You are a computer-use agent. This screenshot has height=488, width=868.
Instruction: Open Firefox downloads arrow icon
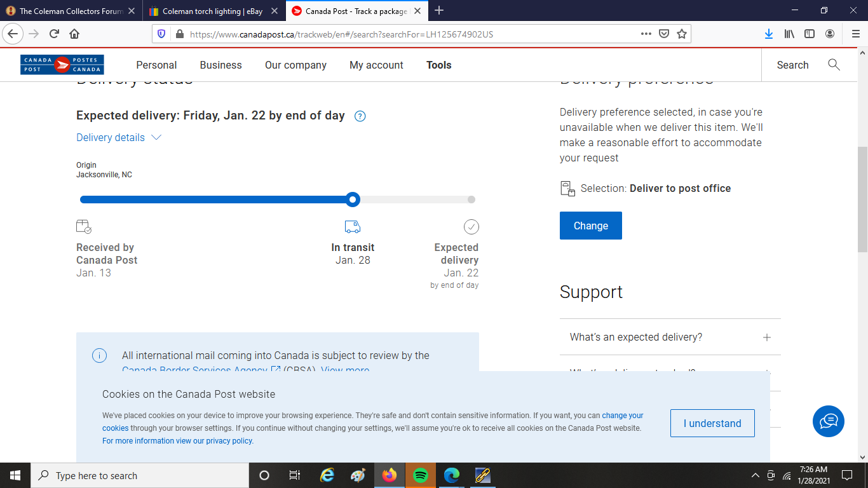(x=768, y=34)
